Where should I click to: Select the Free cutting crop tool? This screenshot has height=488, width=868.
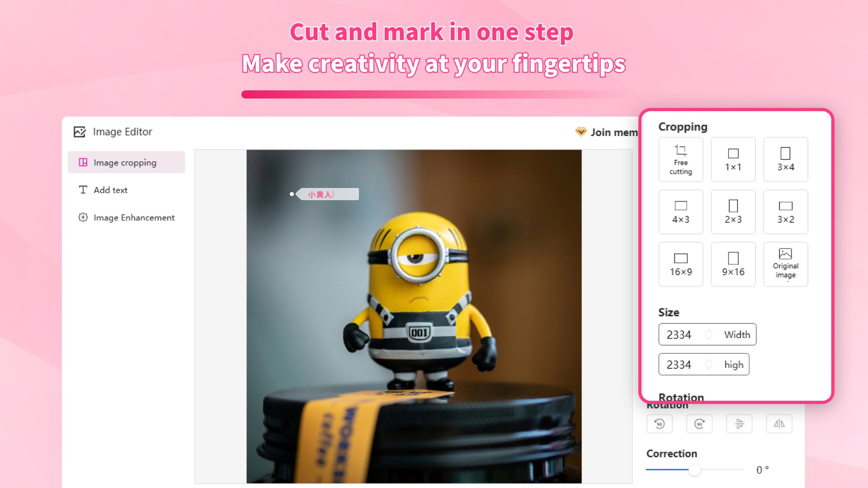[680, 160]
